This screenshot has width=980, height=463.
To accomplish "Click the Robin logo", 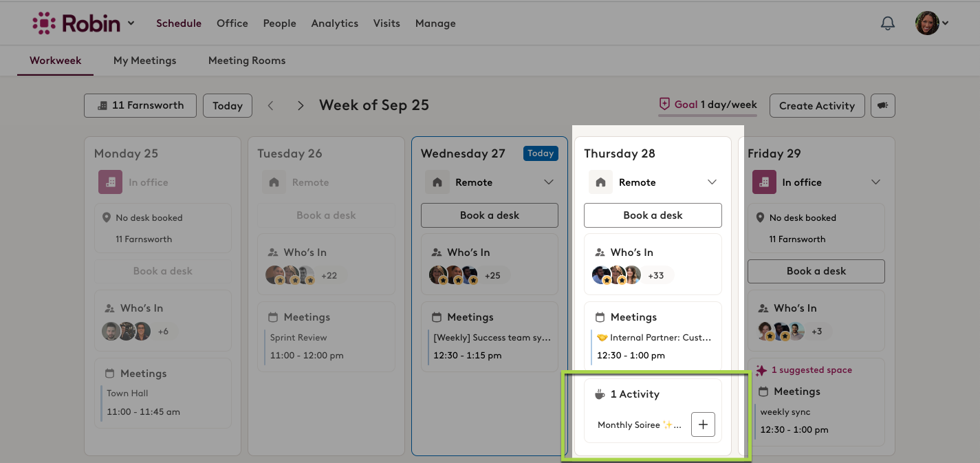I will pos(76,23).
